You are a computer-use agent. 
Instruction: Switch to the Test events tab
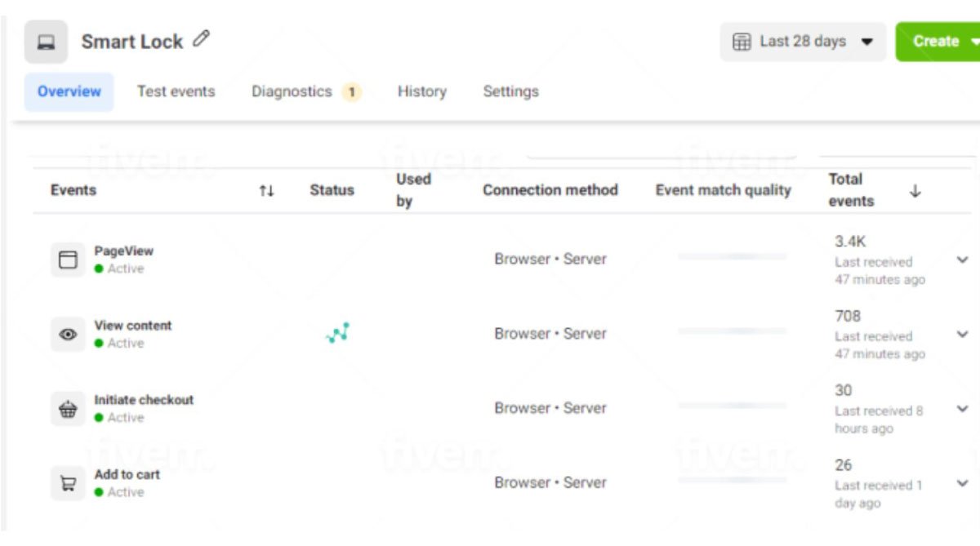pos(176,91)
